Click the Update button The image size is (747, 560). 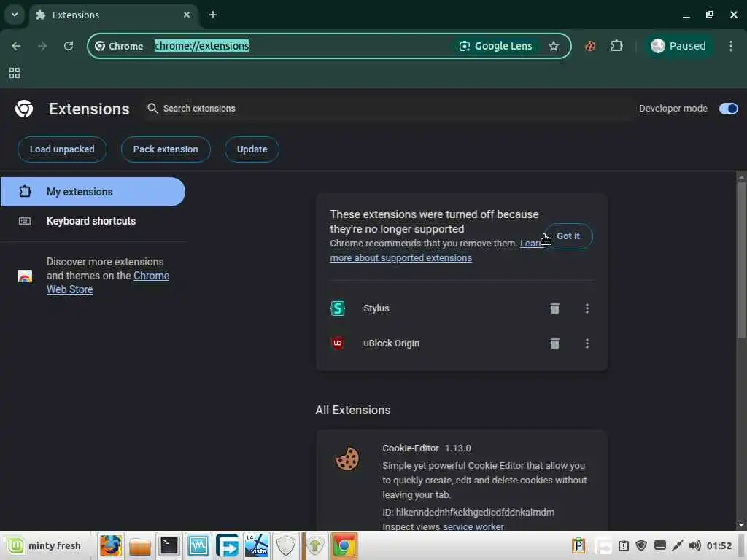coord(252,149)
